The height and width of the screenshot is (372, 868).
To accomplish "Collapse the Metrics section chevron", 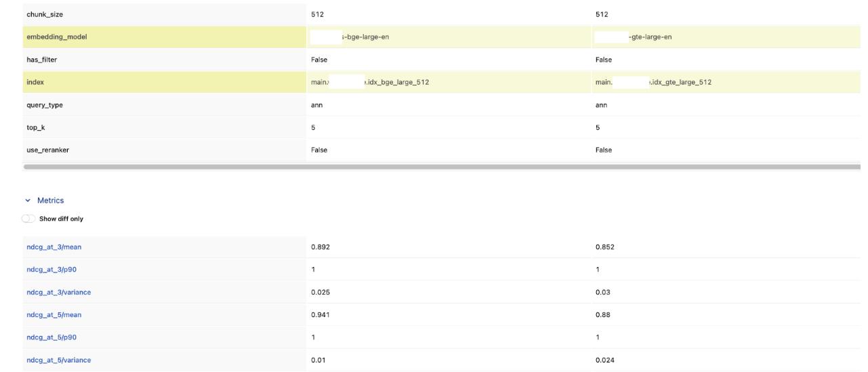I will (x=28, y=201).
